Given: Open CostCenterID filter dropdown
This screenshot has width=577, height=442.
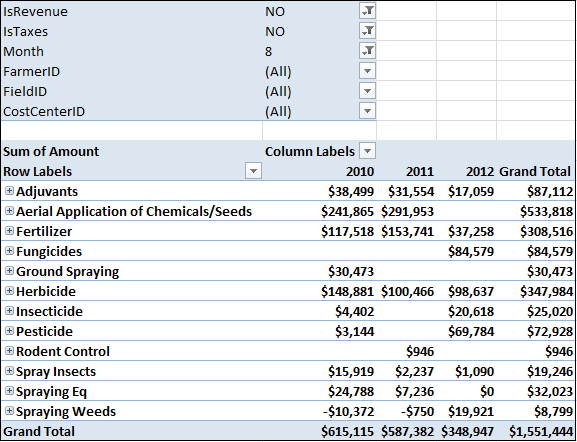Looking at the screenshot, I should click(x=367, y=111).
